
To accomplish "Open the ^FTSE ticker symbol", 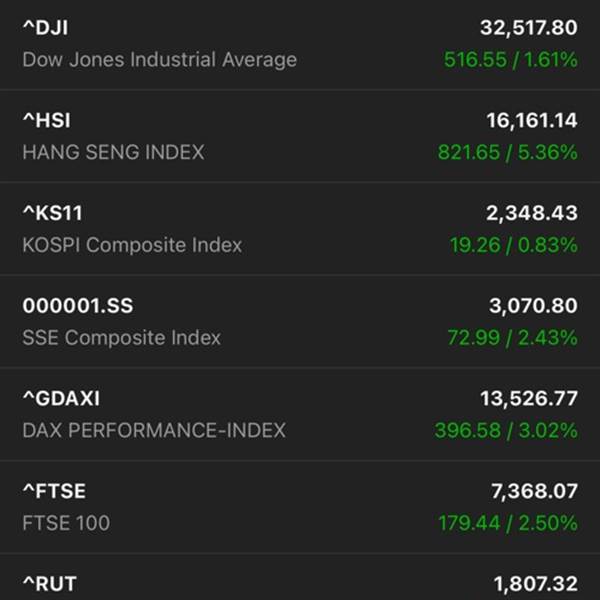I will 54,491.
